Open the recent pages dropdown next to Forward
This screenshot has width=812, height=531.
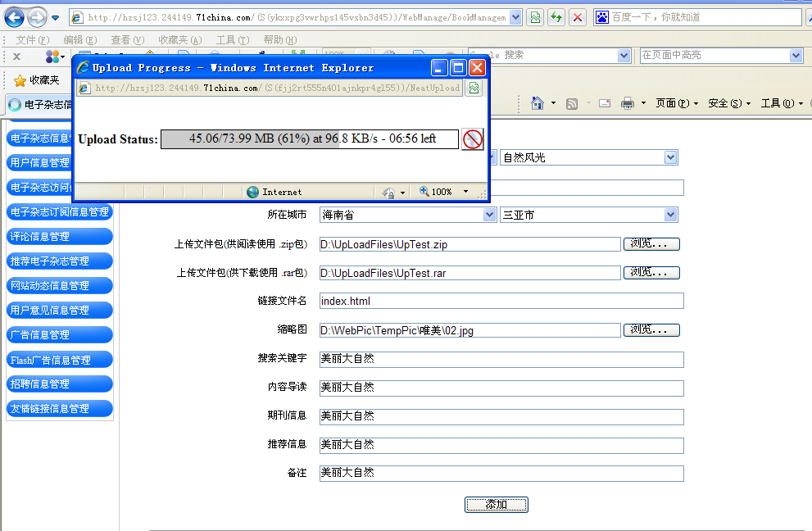click(x=56, y=18)
